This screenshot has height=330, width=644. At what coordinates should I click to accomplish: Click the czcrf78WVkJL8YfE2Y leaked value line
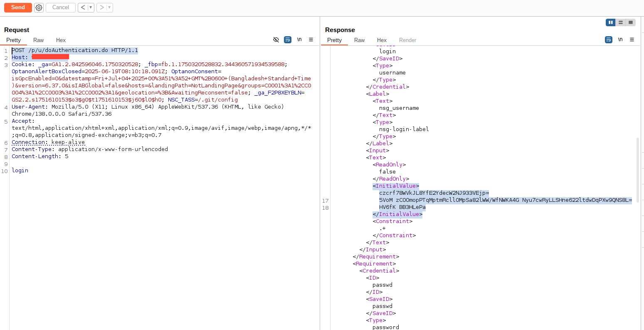click(434, 193)
